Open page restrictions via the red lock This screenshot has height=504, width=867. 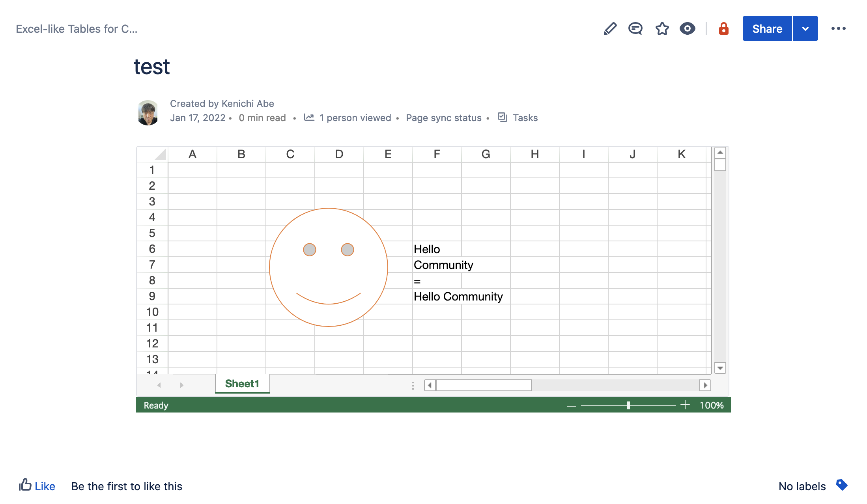[x=723, y=29]
